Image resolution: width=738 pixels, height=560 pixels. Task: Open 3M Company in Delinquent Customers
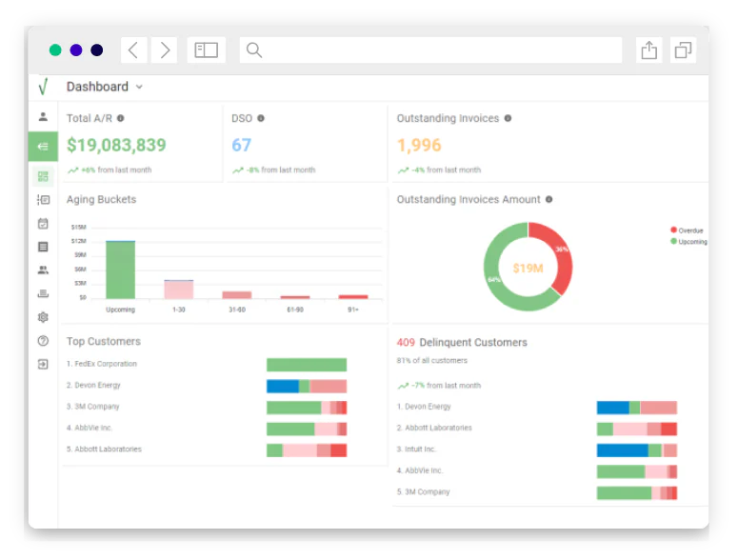coord(423,491)
